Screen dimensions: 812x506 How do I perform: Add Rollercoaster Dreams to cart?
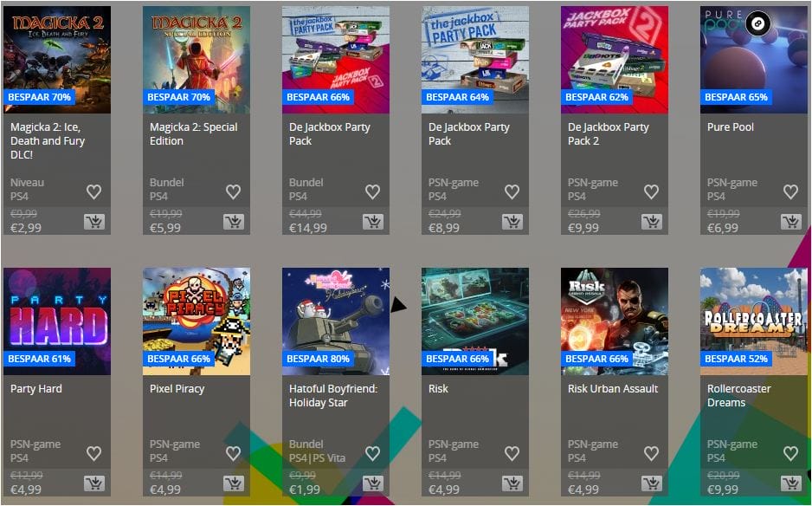coord(790,483)
